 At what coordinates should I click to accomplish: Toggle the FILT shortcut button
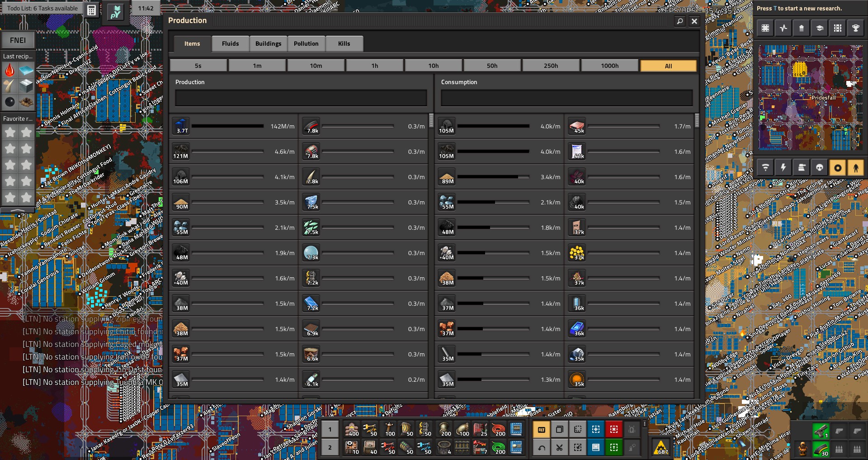(x=542, y=430)
